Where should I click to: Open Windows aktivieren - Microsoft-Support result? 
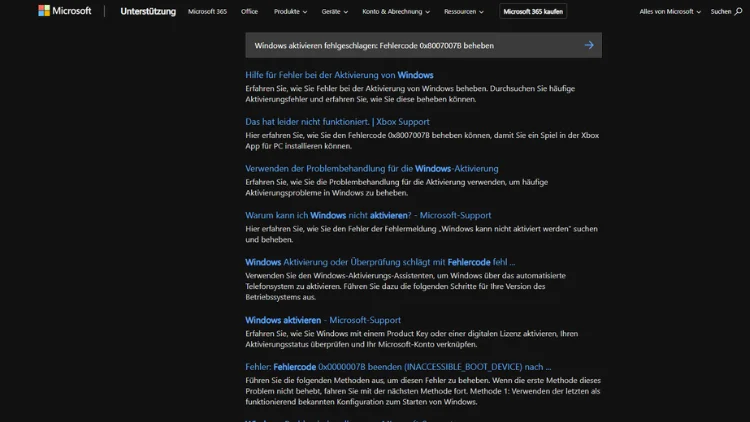[323, 320]
